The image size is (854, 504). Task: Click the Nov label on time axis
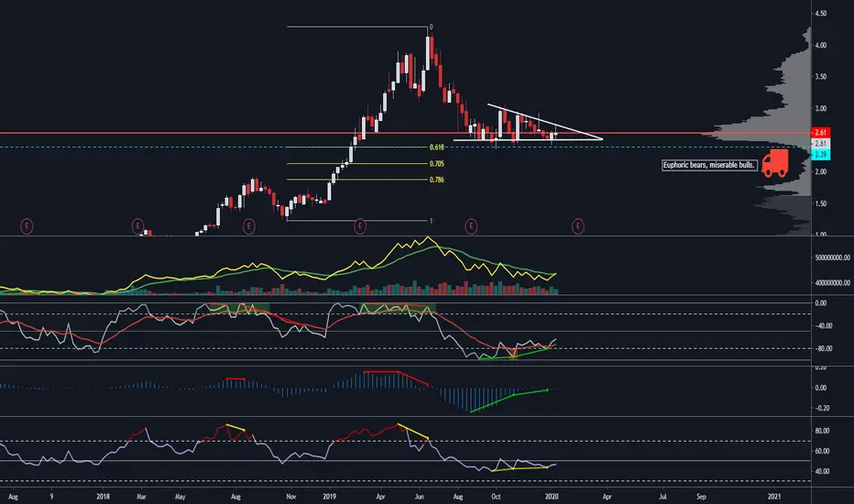(290, 497)
